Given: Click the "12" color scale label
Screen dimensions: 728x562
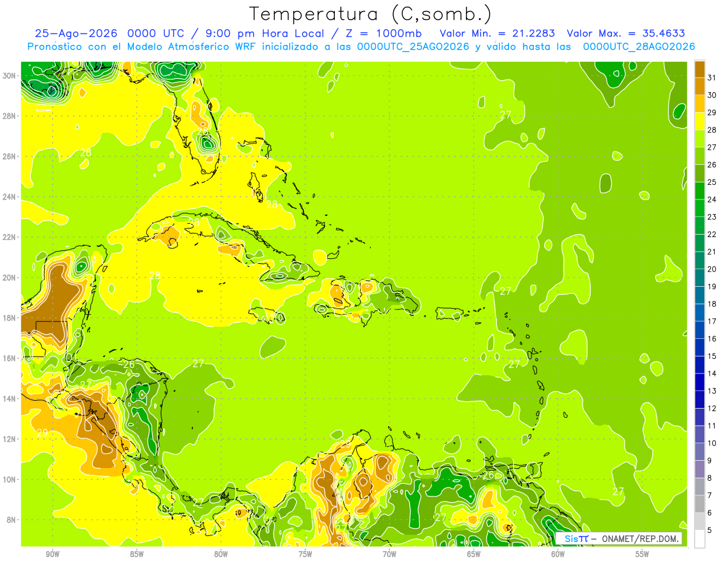Looking at the screenshot, I should [712, 408].
